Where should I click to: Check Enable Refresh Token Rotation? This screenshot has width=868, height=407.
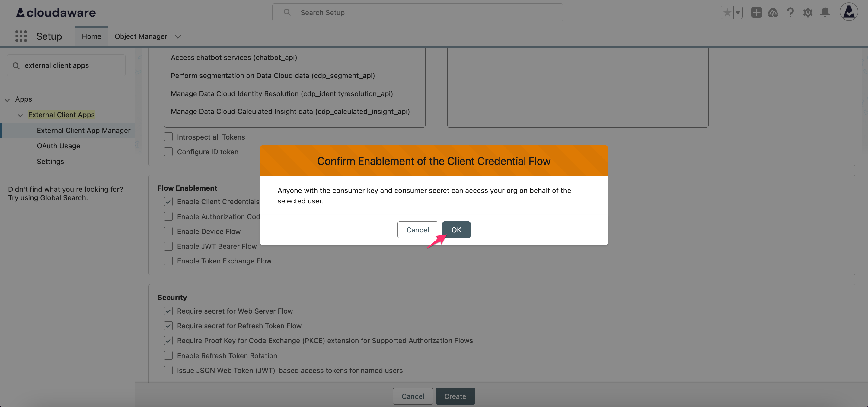pos(168,355)
